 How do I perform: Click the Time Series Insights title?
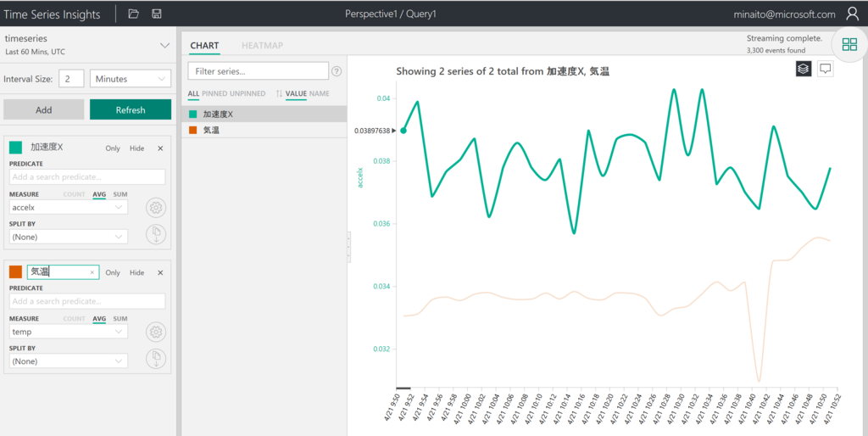52,14
